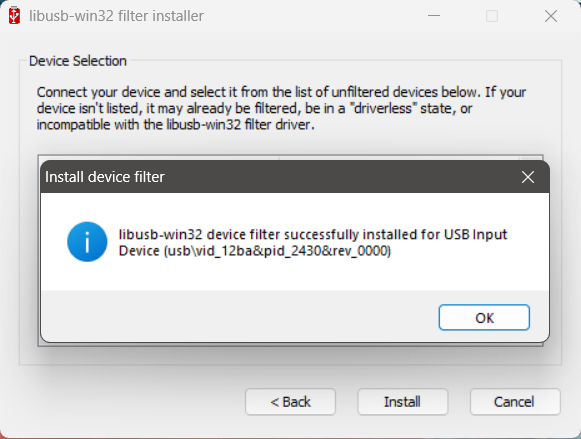Minimize the libusb-win32 filter installer window
This screenshot has width=581, height=439.
point(434,16)
